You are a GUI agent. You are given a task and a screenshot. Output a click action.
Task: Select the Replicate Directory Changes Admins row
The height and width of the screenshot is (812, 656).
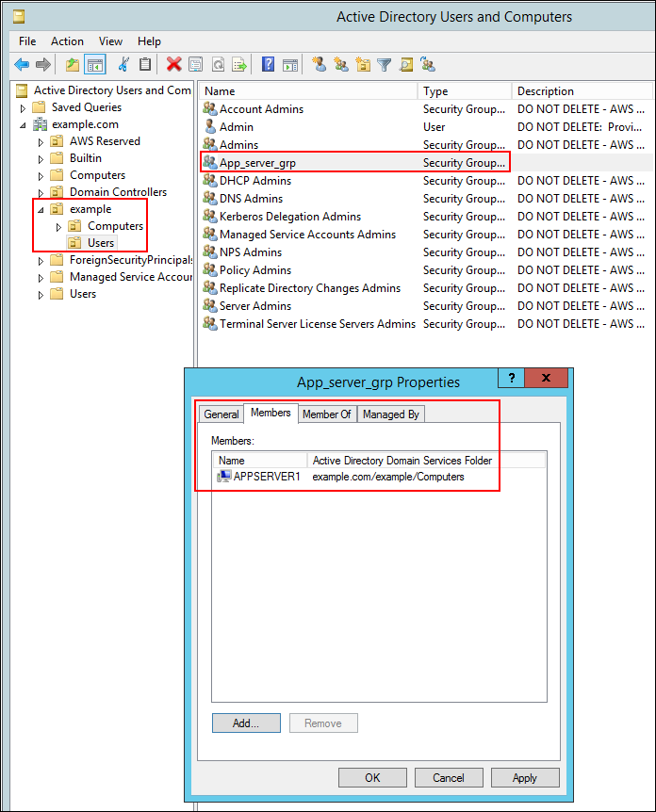coord(425,287)
